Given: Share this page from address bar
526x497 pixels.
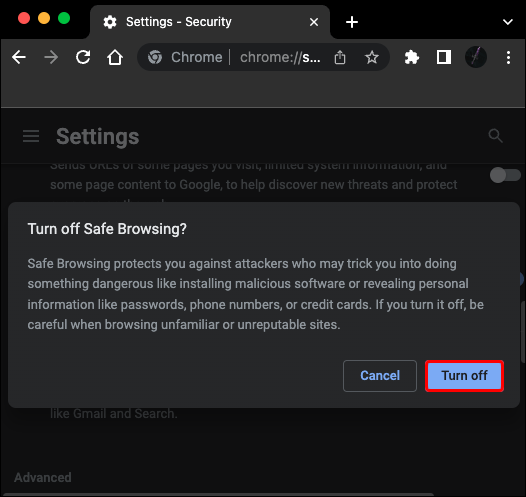Looking at the screenshot, I should [340, 57].
